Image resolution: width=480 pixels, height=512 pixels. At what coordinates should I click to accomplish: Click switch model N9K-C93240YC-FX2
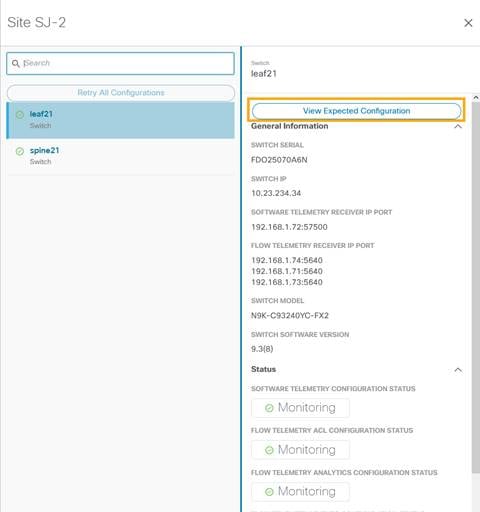tap(290, 315)
